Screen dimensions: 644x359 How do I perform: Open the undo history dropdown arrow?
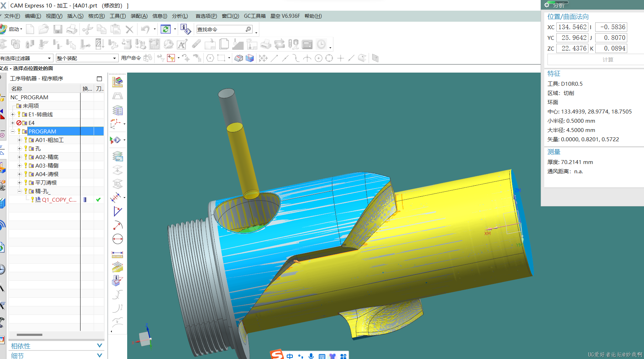(x=155, y=29)
